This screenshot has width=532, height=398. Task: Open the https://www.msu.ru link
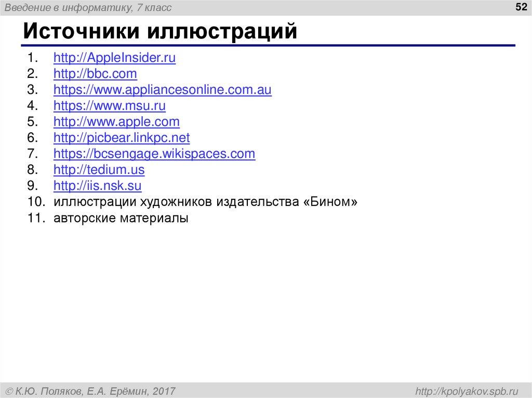click(109, 106)
